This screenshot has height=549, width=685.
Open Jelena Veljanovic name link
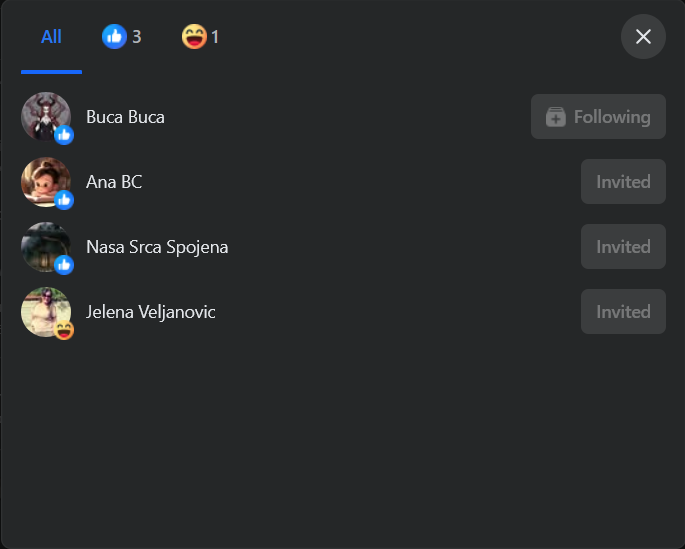point(151,312)
